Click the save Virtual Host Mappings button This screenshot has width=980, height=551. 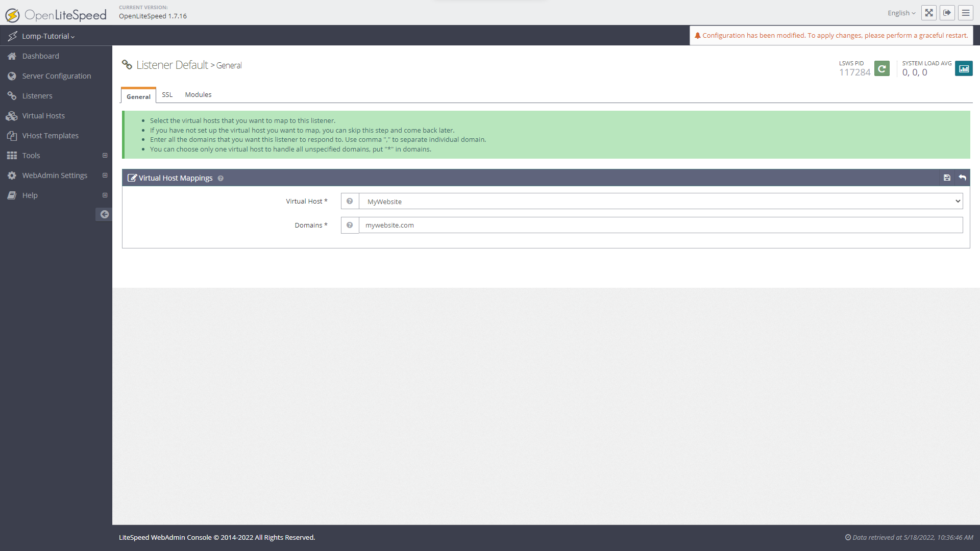coord(947,178)
